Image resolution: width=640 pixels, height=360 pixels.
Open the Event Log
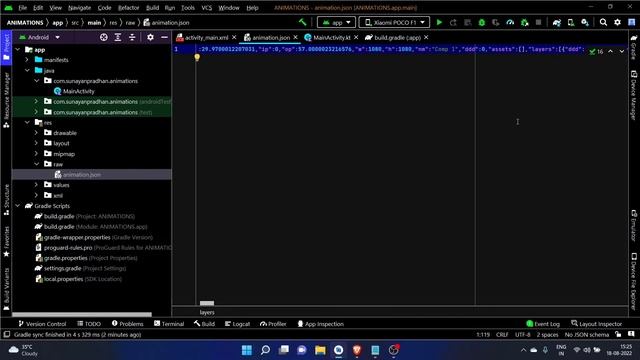543,324
